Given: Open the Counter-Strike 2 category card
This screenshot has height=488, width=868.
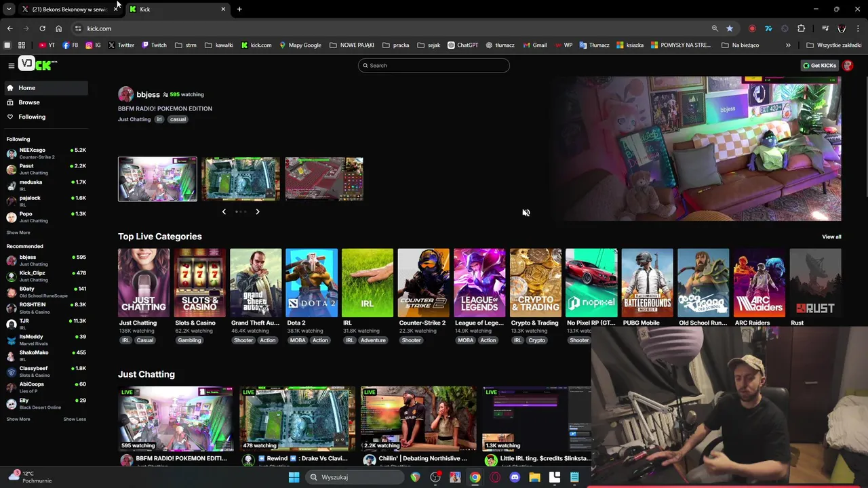Looking at the screenshot, I should coord(423,283).
